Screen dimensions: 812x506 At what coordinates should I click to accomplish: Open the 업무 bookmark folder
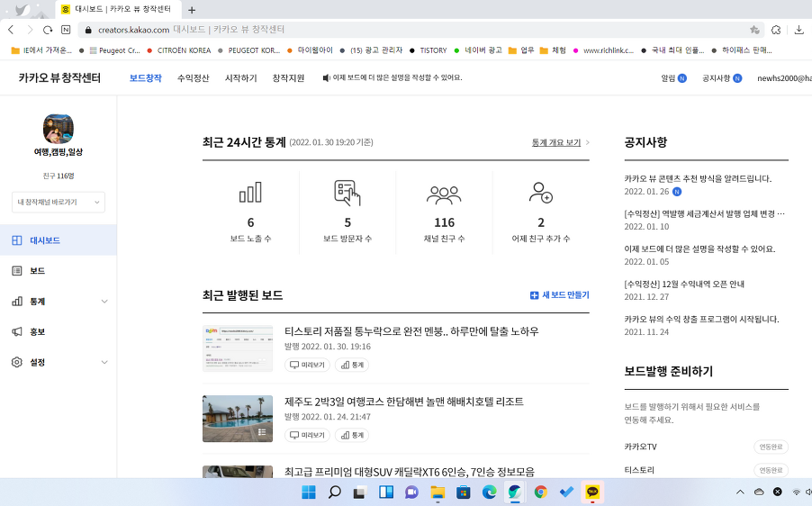[521, 50]
